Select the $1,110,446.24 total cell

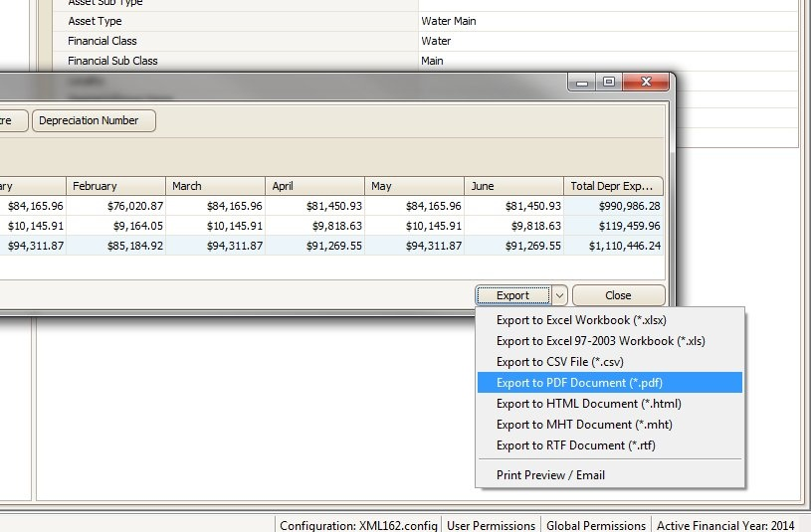point(613,246)
